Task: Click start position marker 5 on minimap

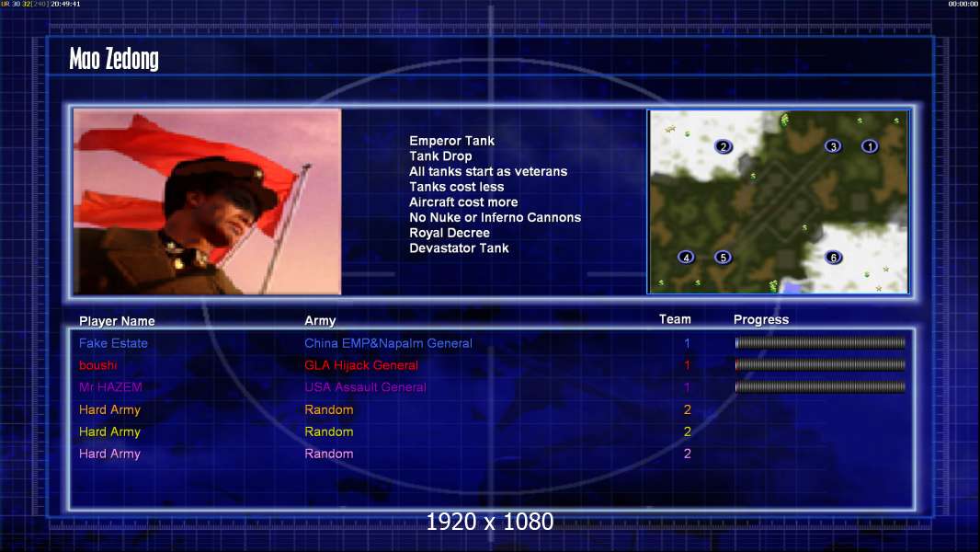Action: pyautogui.click(x=724, y=257)
